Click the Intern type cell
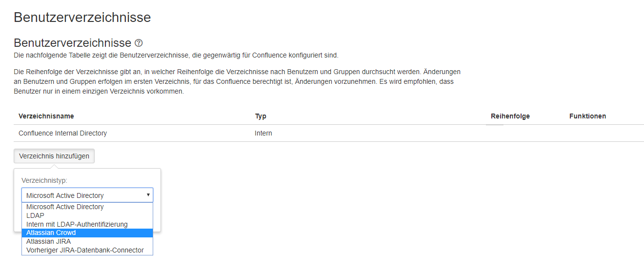The height and width of the screenshot is (272, 644). (263, 133)
